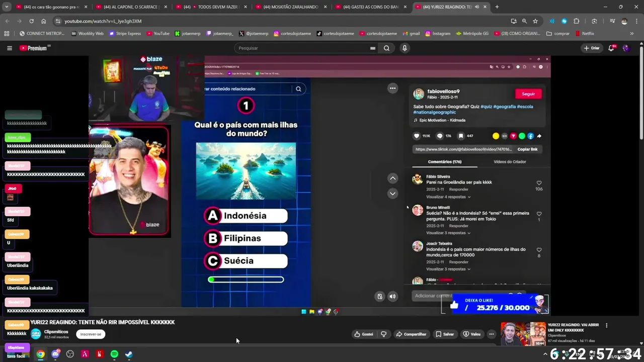Focus the Pesquisar search field
The height and width of the screenshot is (362, 644).
pos(304,48)
